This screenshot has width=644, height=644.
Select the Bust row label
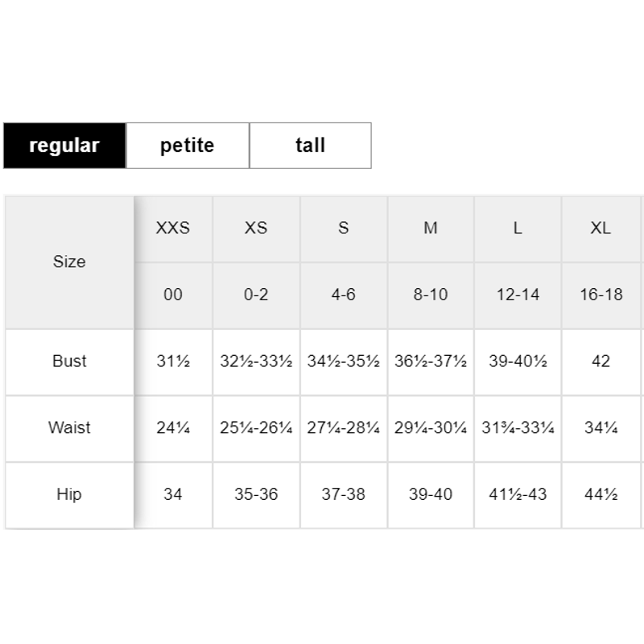click(69, 361)
